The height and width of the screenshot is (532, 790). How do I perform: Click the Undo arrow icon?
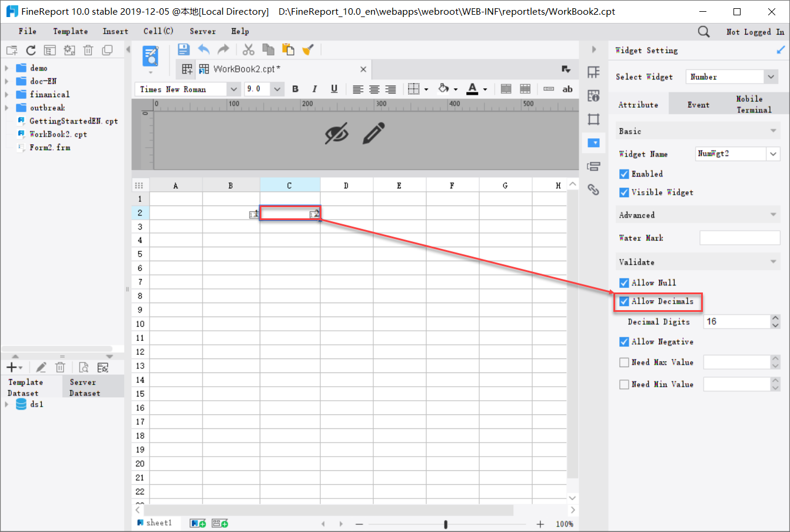[204, 49]
